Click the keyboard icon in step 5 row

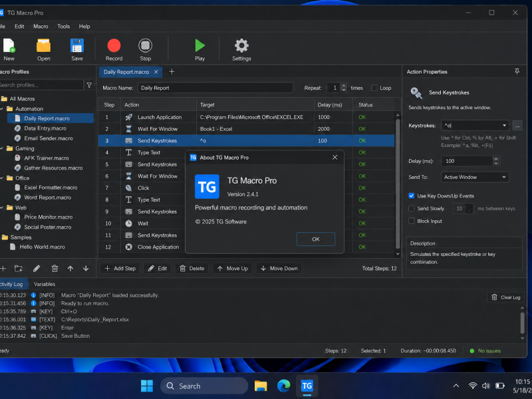point(128,164)
